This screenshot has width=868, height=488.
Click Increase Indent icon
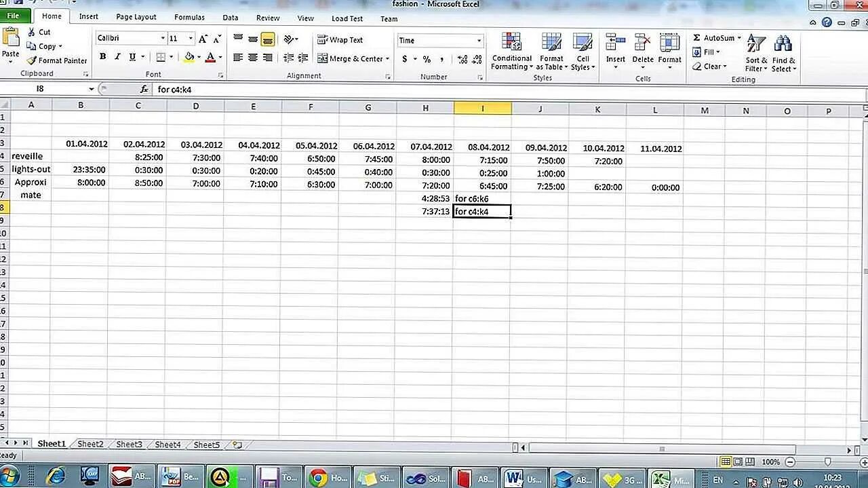(x=304, y=58)
